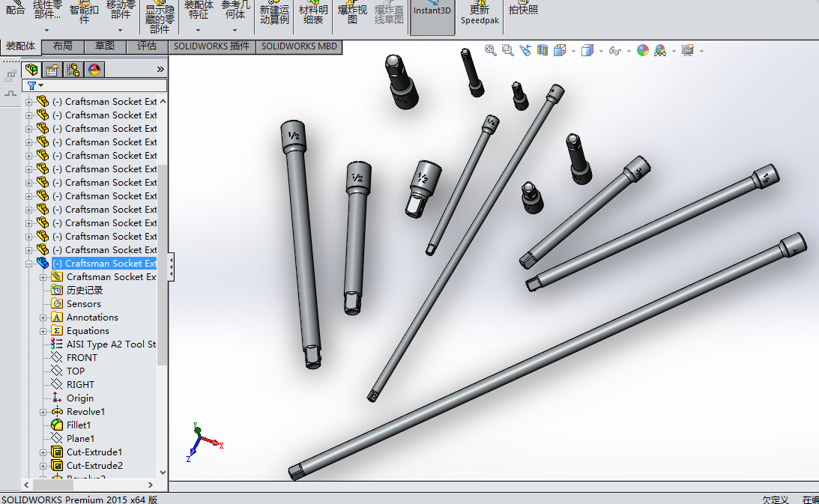Open the SOLIDWORKS MBD tab

[299, 46]
